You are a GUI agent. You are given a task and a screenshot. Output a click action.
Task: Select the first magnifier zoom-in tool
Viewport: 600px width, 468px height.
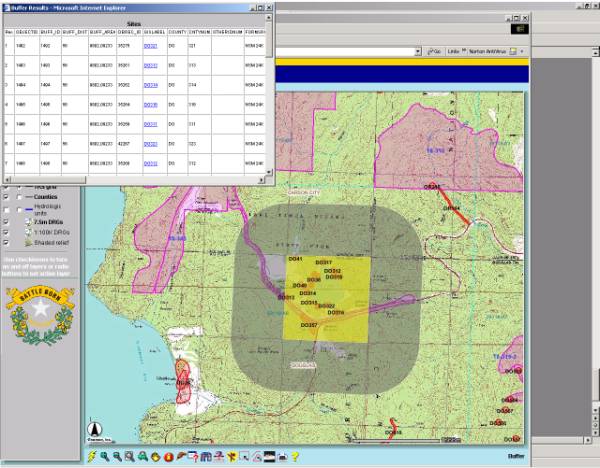[x=105, y=456]
